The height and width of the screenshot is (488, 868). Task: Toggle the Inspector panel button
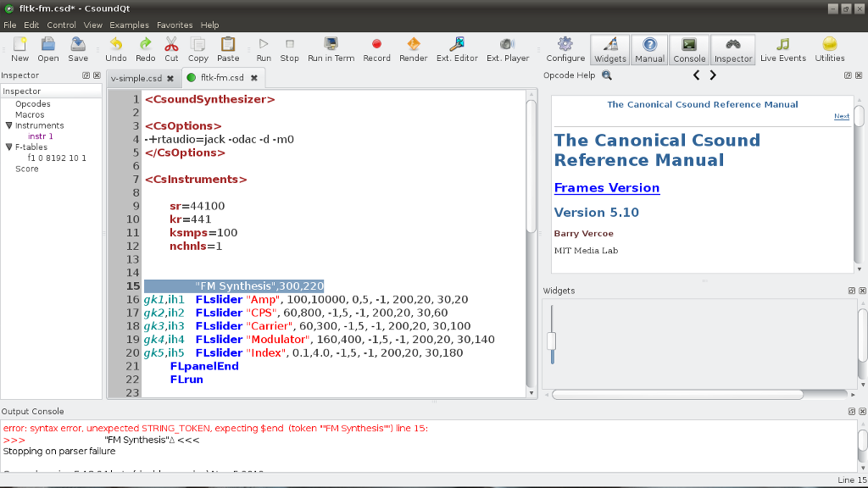click(733, 49)
